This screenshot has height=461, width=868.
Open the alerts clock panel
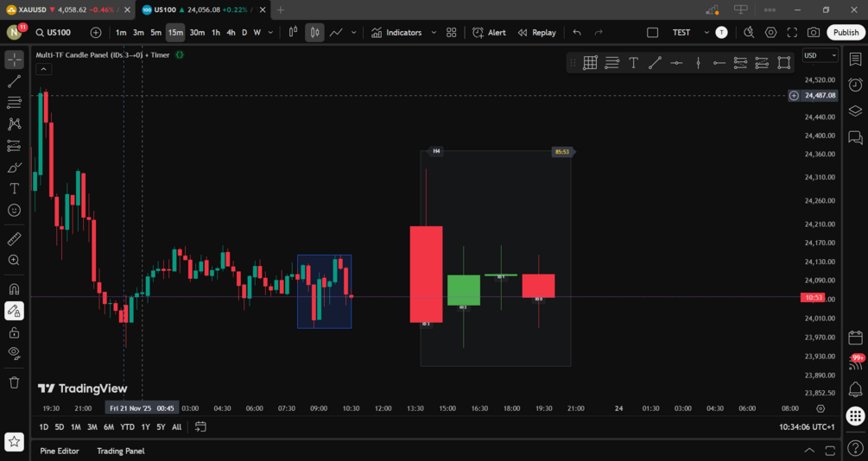[855, 85]
